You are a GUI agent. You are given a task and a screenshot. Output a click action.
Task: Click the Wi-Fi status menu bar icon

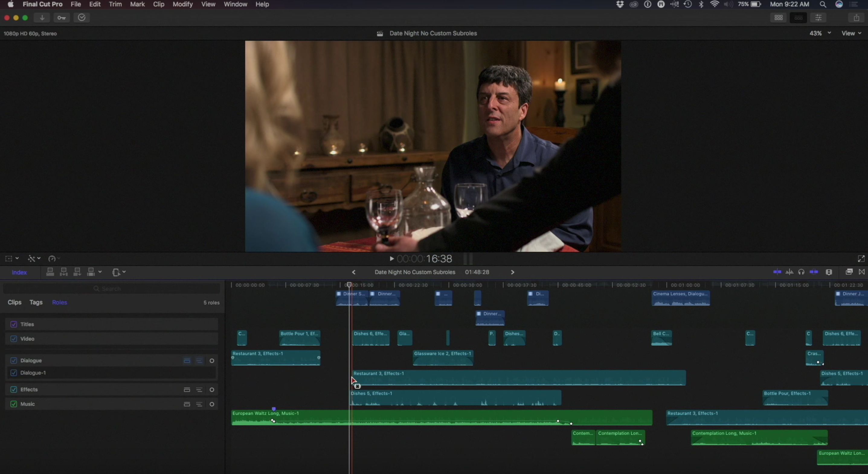pyautogui.click(x=714, y=4)
